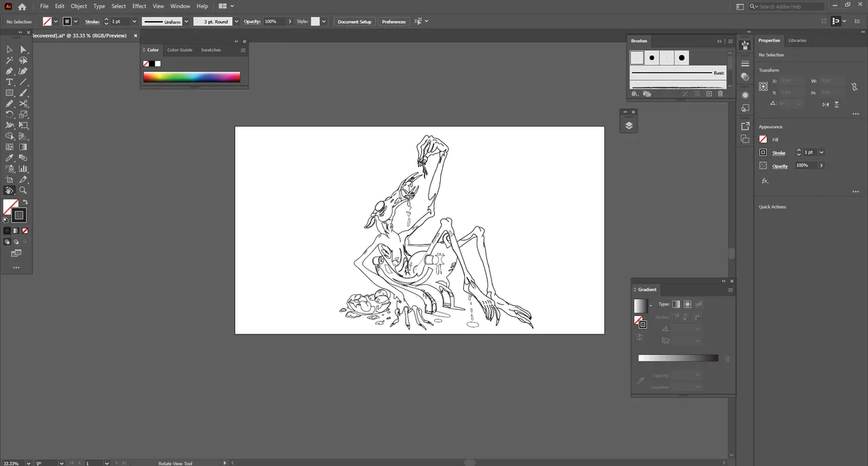The height and width of the screenshot is (466, 868).
Task: Switch to the Color Guide tab
Action: 180,50
